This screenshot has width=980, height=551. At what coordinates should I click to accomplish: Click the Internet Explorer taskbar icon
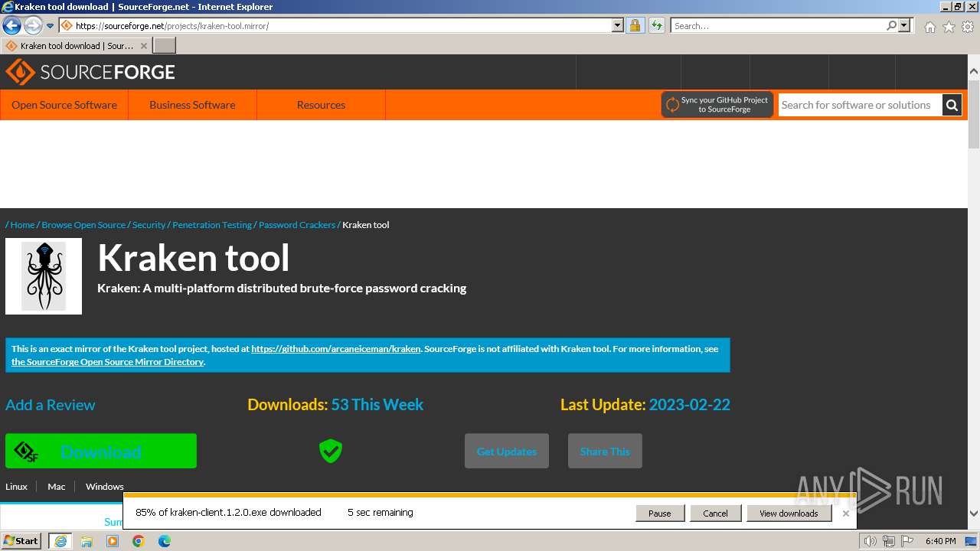(60, 541)
